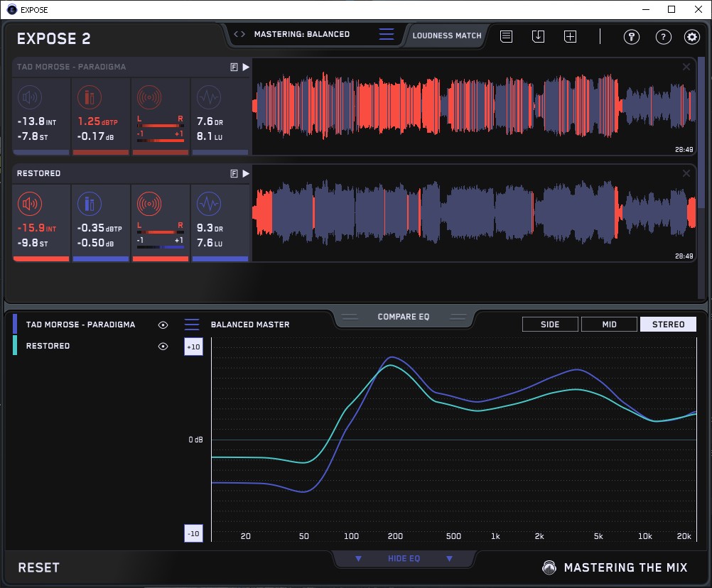The width and height of the screenshot is (712, 588).
Task: Click the Reset button
Action: [39, 567]
